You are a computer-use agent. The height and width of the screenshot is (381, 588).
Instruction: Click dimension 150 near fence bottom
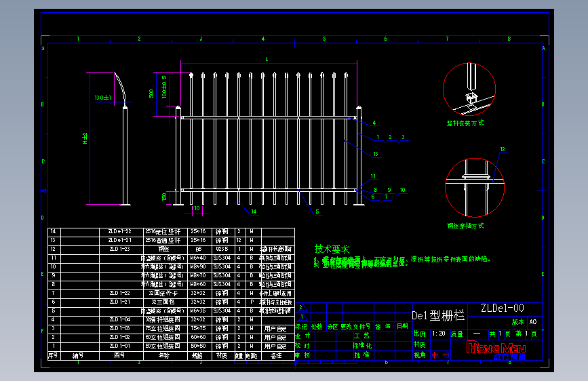(164, 197)
